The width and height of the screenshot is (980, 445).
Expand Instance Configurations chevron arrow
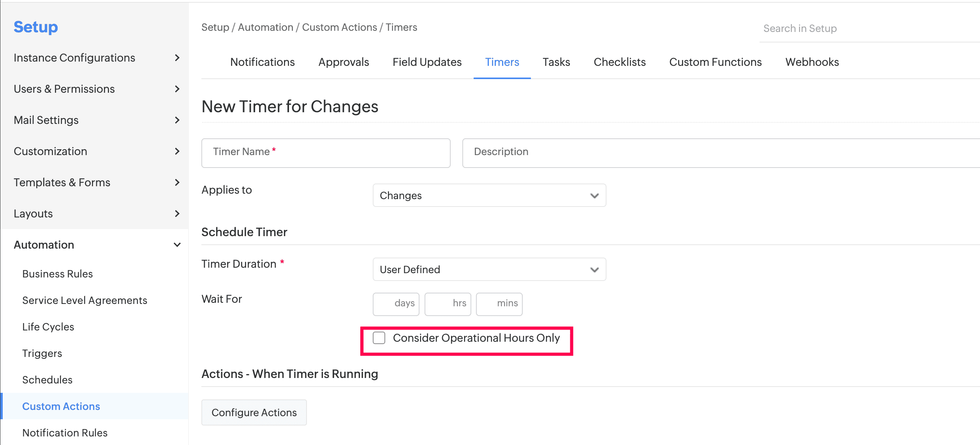point(177,58)
